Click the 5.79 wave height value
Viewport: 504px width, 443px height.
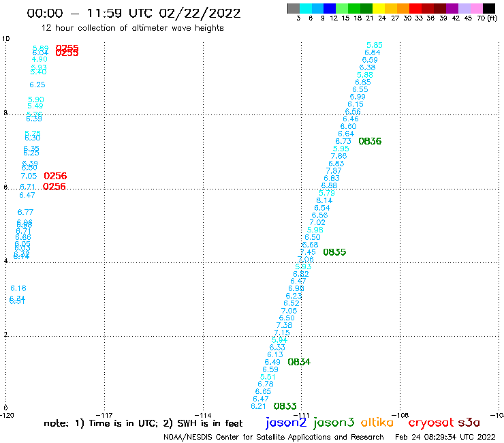tap(327, 193)
